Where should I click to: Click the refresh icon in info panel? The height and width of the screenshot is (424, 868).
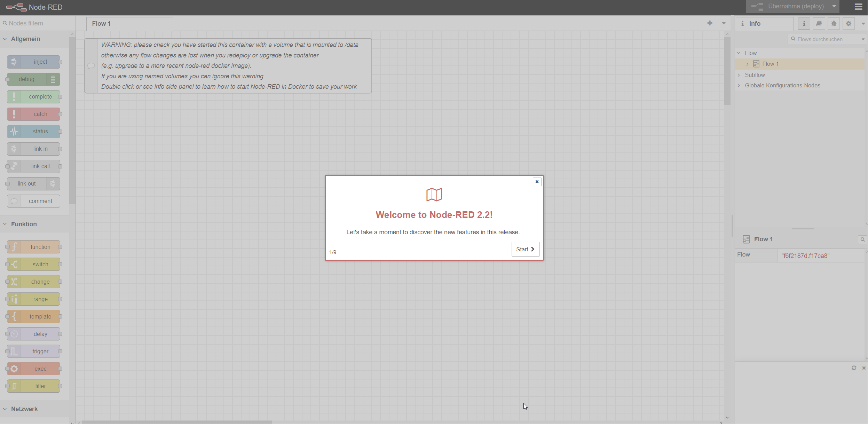854,368
